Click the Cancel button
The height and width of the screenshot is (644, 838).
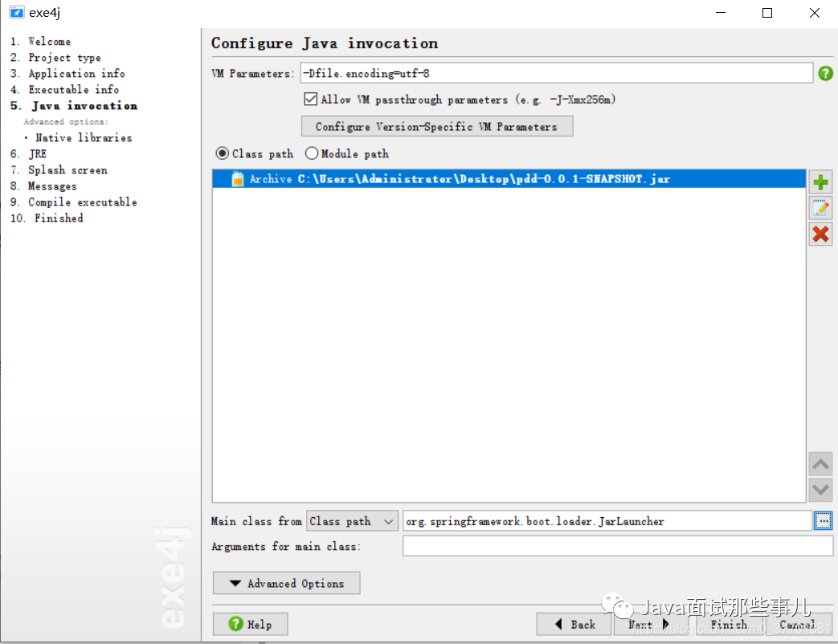pos(797,624)
